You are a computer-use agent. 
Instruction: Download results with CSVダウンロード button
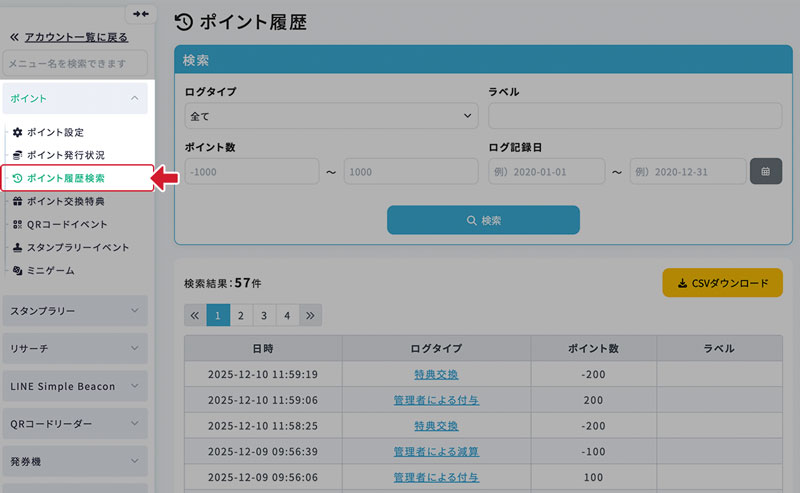(x=722, y=283)
